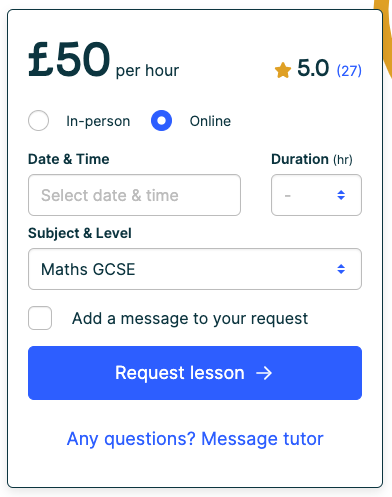The width and height of the screenshot is (392, 497).
Task: Click the Maths GCSE up-down arrows icon
Action: pos(341,269)
